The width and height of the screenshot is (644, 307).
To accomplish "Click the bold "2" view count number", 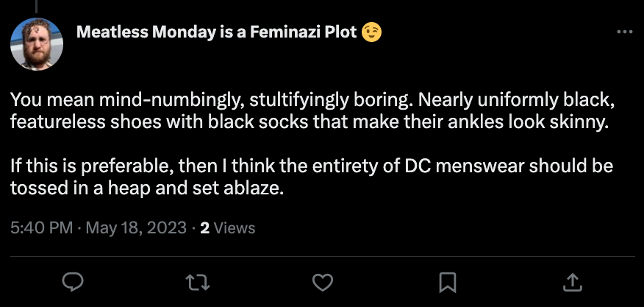I will (x=204, y=228).
